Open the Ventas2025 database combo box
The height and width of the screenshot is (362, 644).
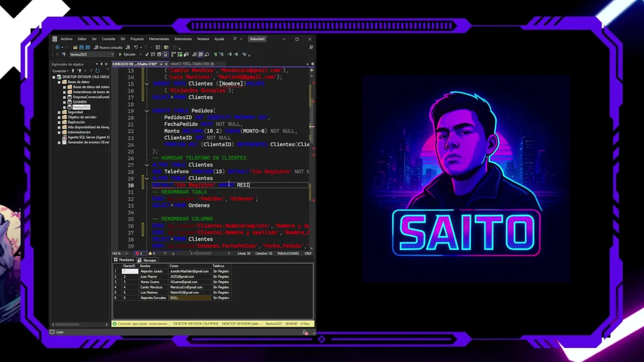92,54
